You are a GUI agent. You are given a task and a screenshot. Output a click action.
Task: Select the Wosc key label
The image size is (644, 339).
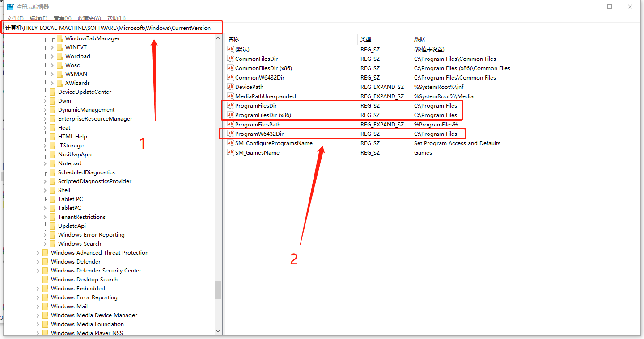coord(72,65)
